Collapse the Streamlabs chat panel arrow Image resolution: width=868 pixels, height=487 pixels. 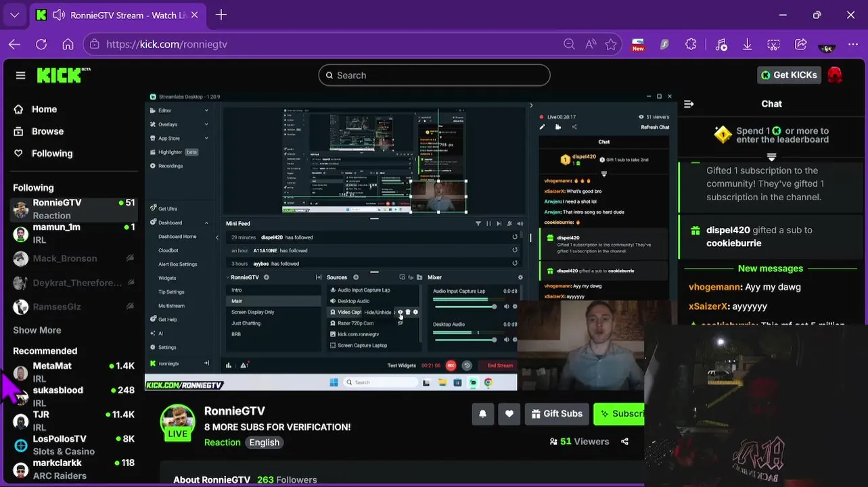[x=531, y=106]
